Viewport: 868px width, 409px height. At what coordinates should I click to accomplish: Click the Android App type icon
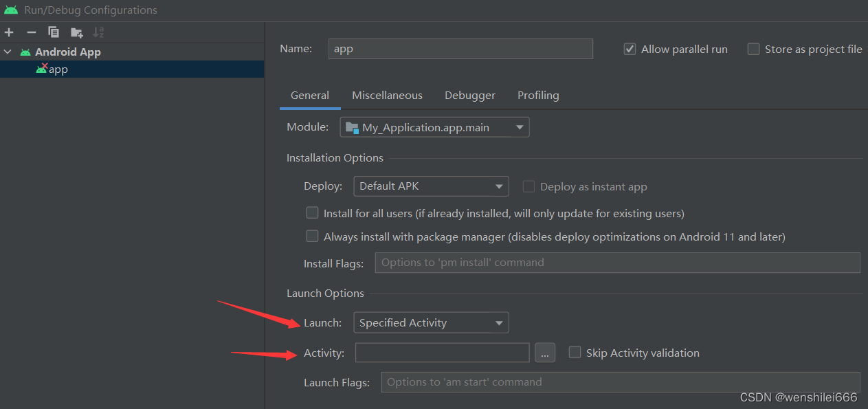[24, 52]
